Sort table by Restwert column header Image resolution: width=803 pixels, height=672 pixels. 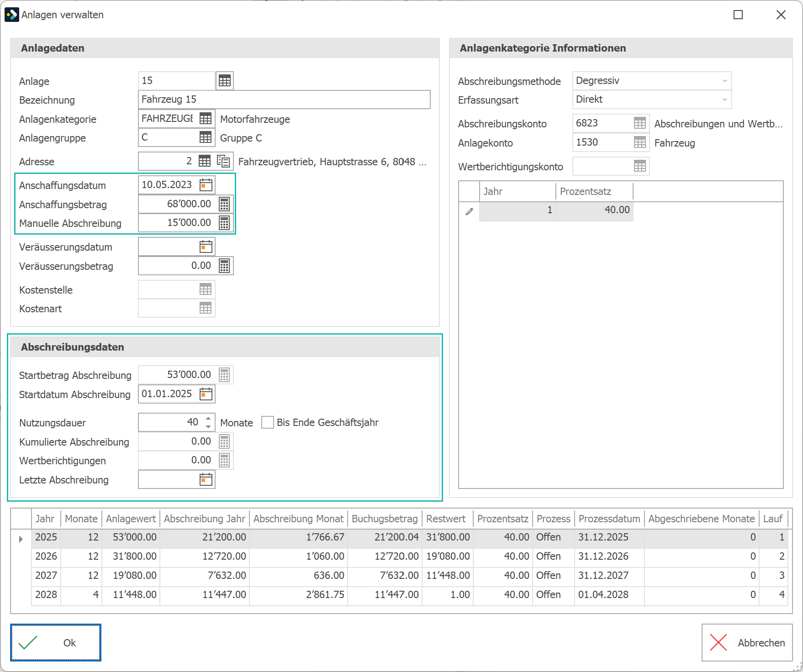448,519
